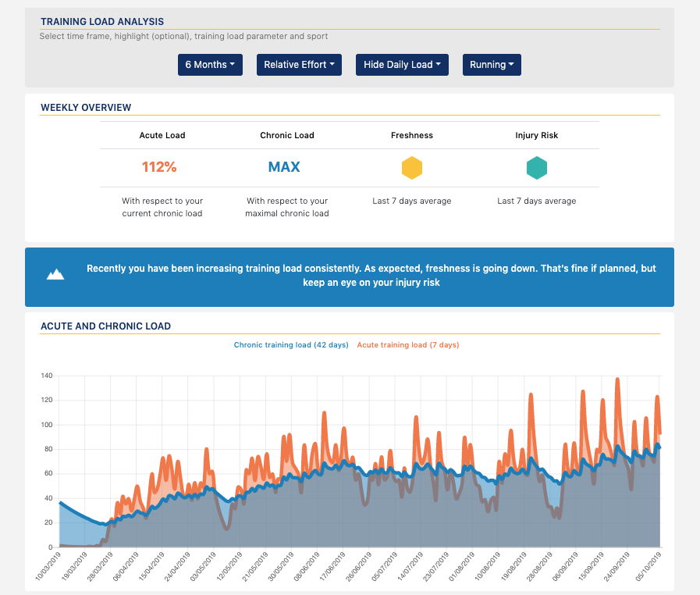Click the 'Recently you have been increasing' banner message
Viewport: 700px width, 595px height.
(x=371, y=275)
